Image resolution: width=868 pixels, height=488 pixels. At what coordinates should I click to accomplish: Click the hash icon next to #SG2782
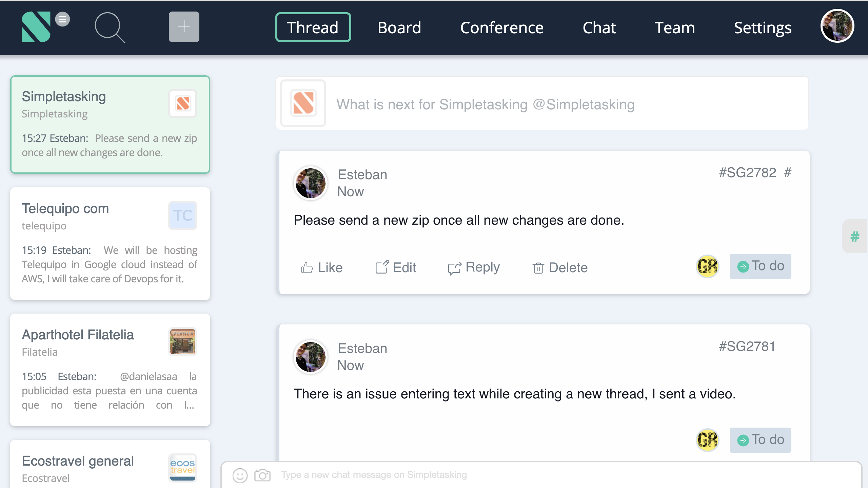pos(788,173)
